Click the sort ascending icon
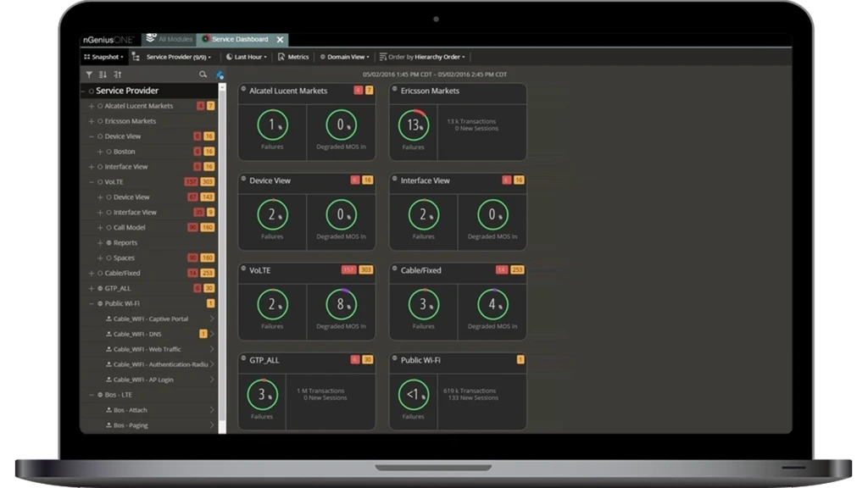Image resolution: width=868 pixels, height=488 pixels. pyautogui.click(x=117, y=75)
